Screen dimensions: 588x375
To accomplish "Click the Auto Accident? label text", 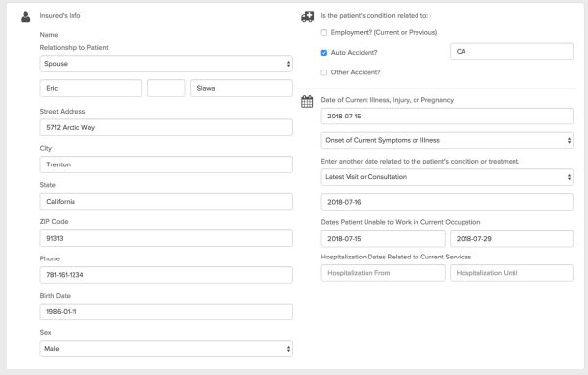I will [x=354, y=53].
